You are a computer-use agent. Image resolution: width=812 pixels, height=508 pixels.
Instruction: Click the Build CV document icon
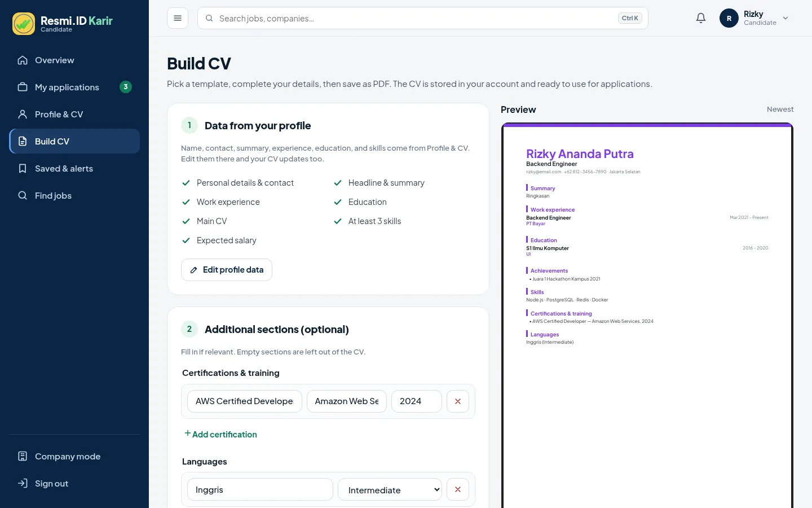23,141
